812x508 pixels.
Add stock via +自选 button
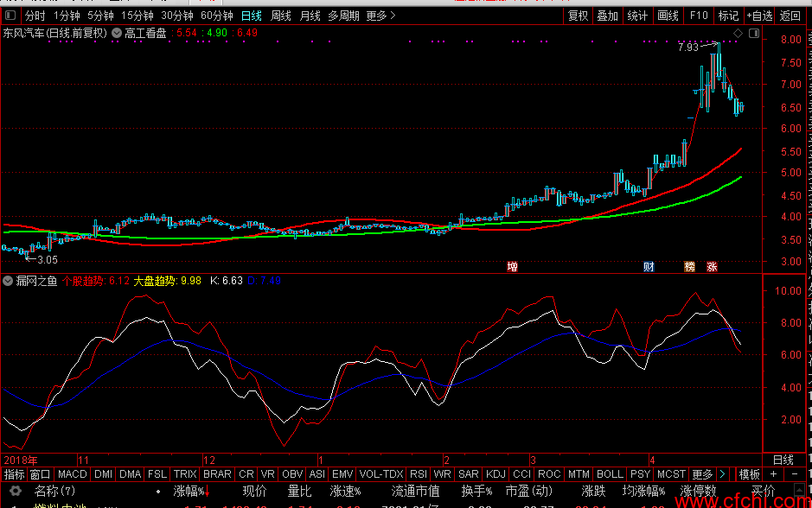click(760, 16)
